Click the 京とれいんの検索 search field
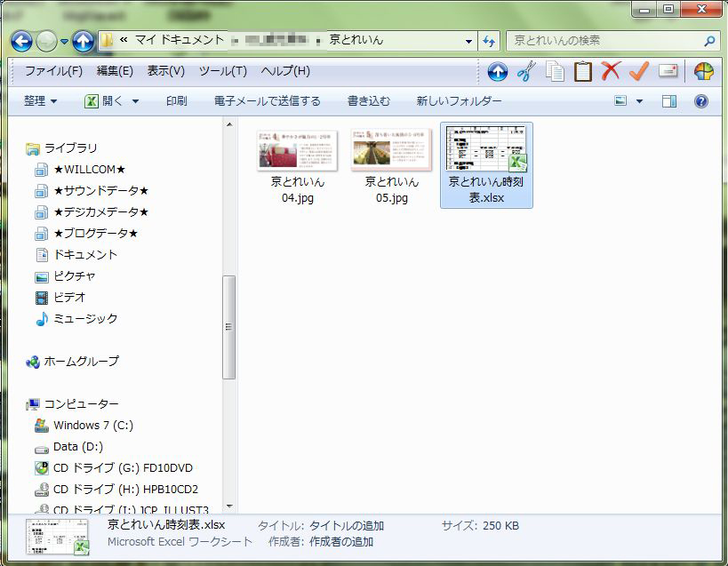Viewport: 728px width, 566px height. pos(604,41)
